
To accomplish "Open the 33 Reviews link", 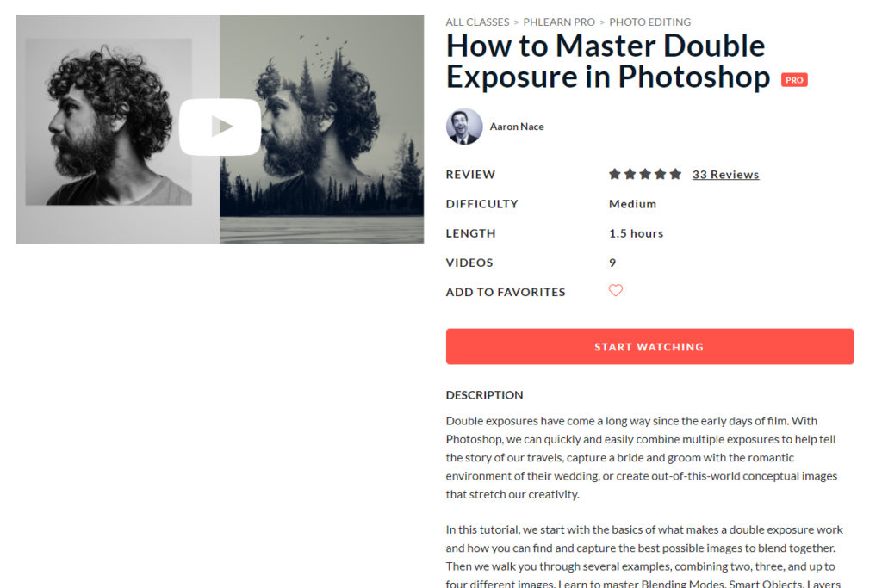I will [725, 175].
